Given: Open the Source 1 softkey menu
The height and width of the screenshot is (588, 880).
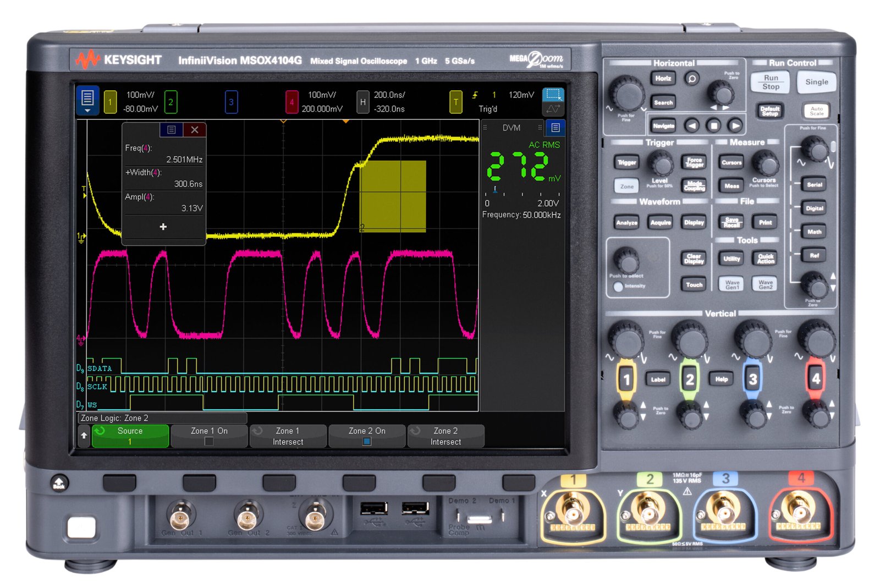Looking at the screenshot, I should click(x=130, y=435).
